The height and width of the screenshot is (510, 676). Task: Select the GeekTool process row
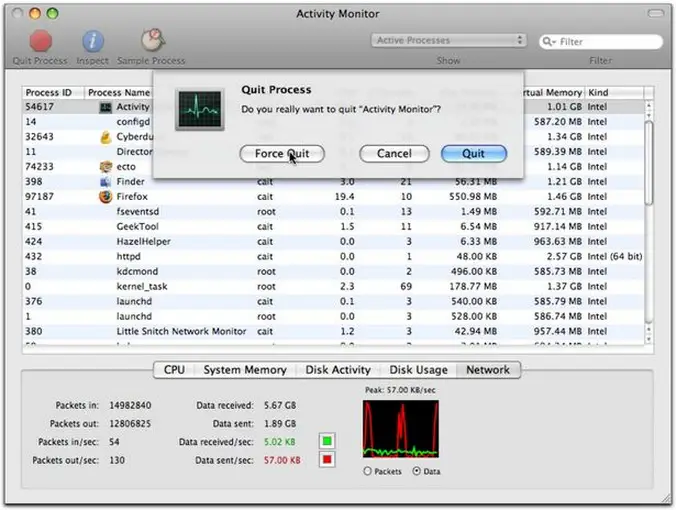(x=333, y=227)
